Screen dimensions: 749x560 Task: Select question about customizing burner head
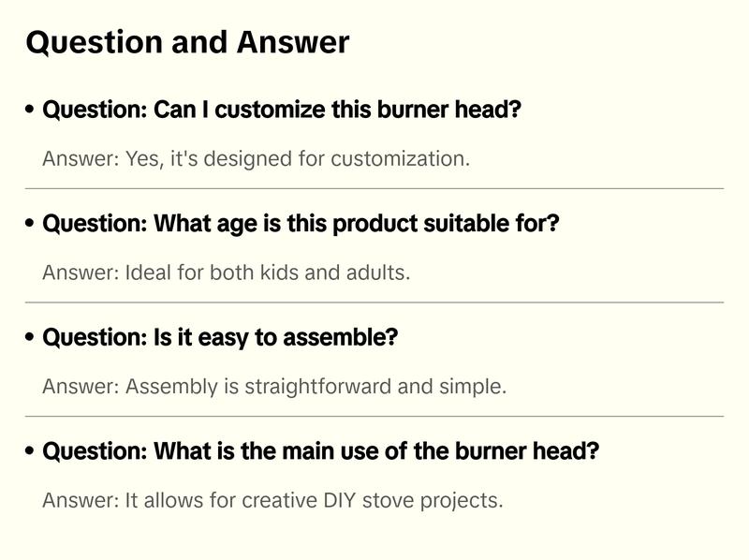(281, 110)
